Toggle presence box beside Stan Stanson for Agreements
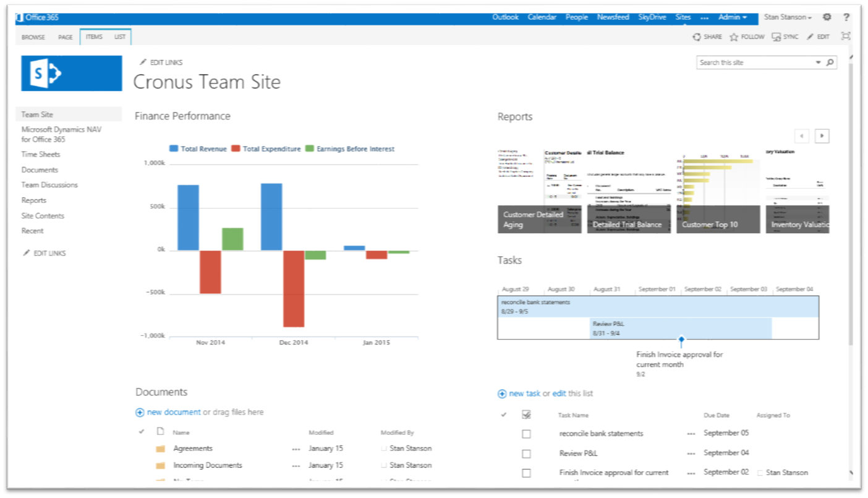Image resolution: width=868 pixels, height=498 pixels. tap(384, 449)
